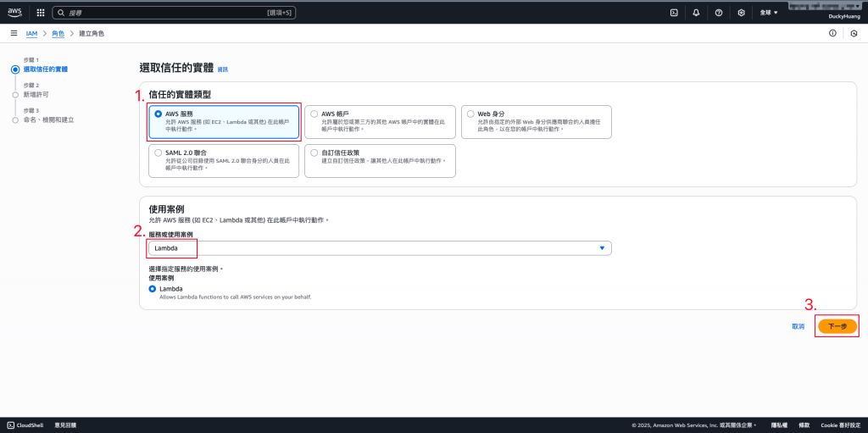Select the SAML 2.0 聯合 radio option
This screenshot has width=868, height=433.
[x=159, y=153]
